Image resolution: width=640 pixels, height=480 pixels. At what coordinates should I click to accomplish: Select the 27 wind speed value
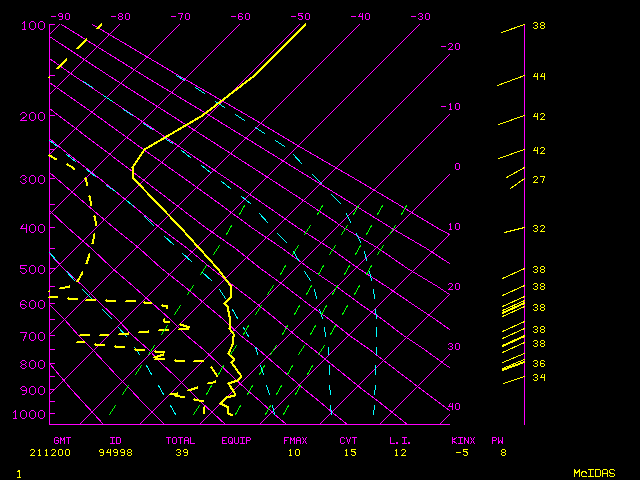click(538, 180)
